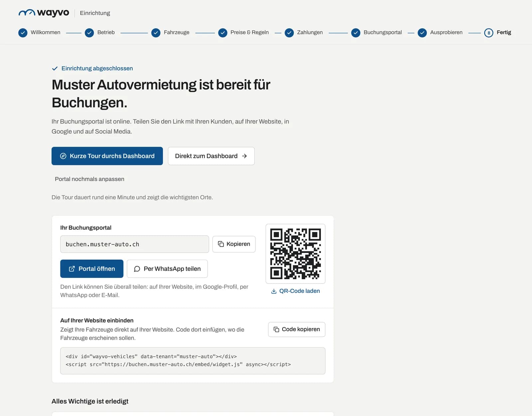Viewport: 532px width, 416px height.
Task: Click Code kopieren button
Action: pos(297,329)
